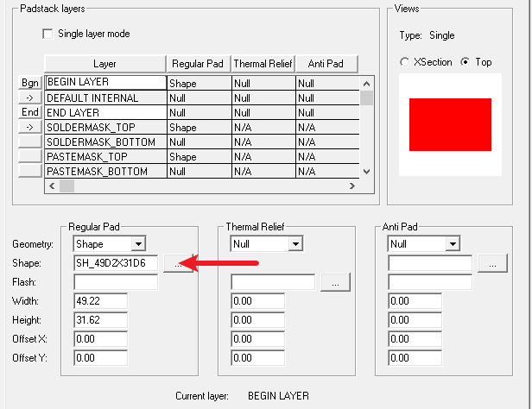The image size is (532, 409).
Task: Click the Regular Pad column header
Action: click(198, 64)
